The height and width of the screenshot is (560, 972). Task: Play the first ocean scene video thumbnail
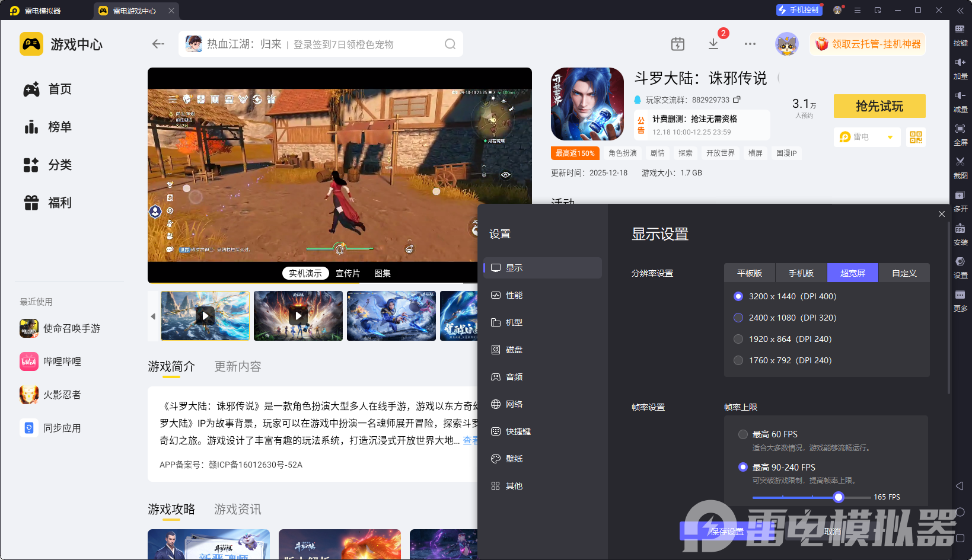[x=205, y=316]
